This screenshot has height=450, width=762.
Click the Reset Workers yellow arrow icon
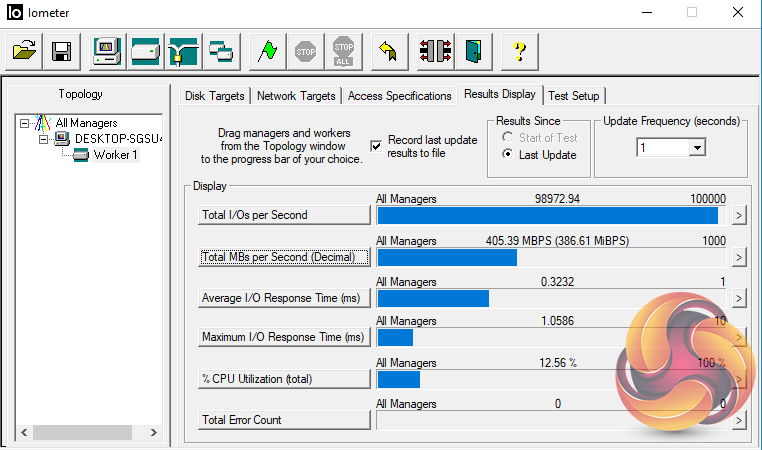pos(387,50)
